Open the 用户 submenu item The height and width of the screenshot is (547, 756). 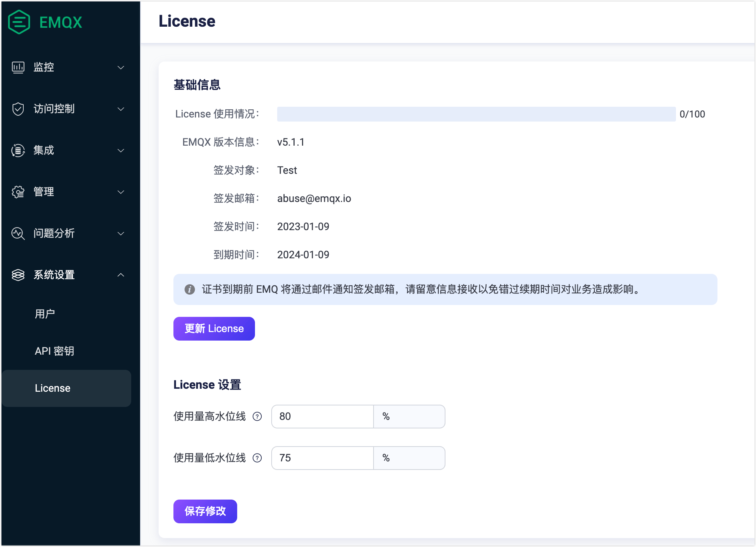click(x=45, y=314)
